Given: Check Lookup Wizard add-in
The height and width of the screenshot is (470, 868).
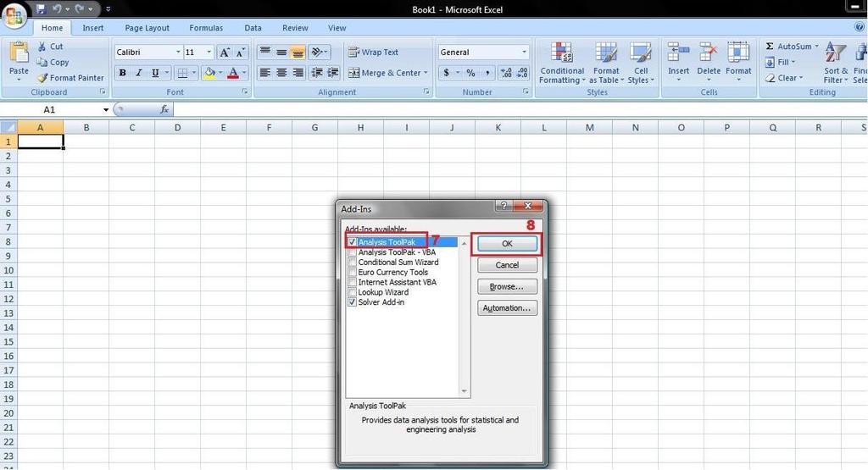Looking at the screenshot, I should click(352, 292).
